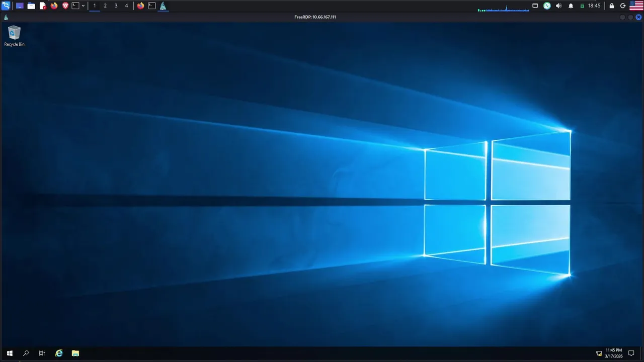This screenshot has height=362, width=644.
Task: Open the Kali applications menu
Action: point(6,6)
